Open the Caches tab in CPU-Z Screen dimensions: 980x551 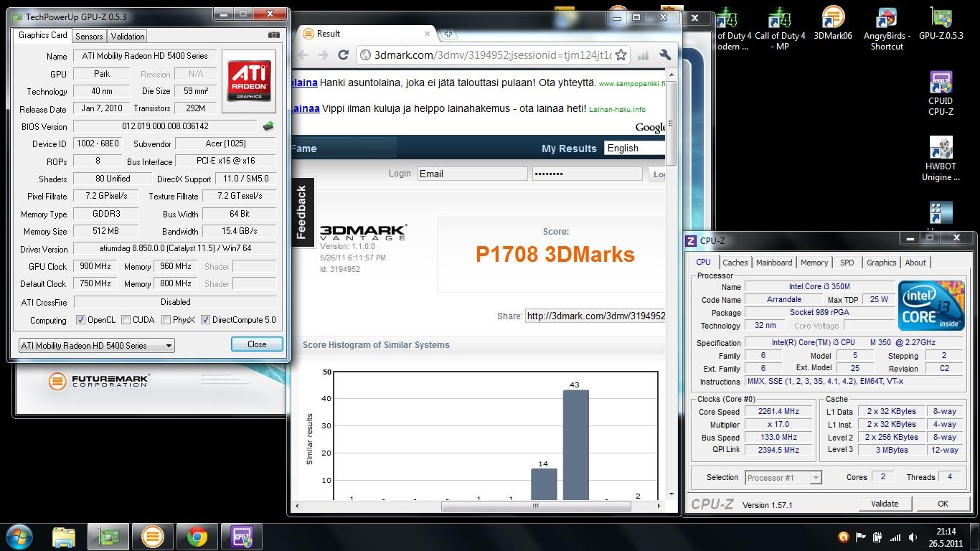(x=735, y=263)
